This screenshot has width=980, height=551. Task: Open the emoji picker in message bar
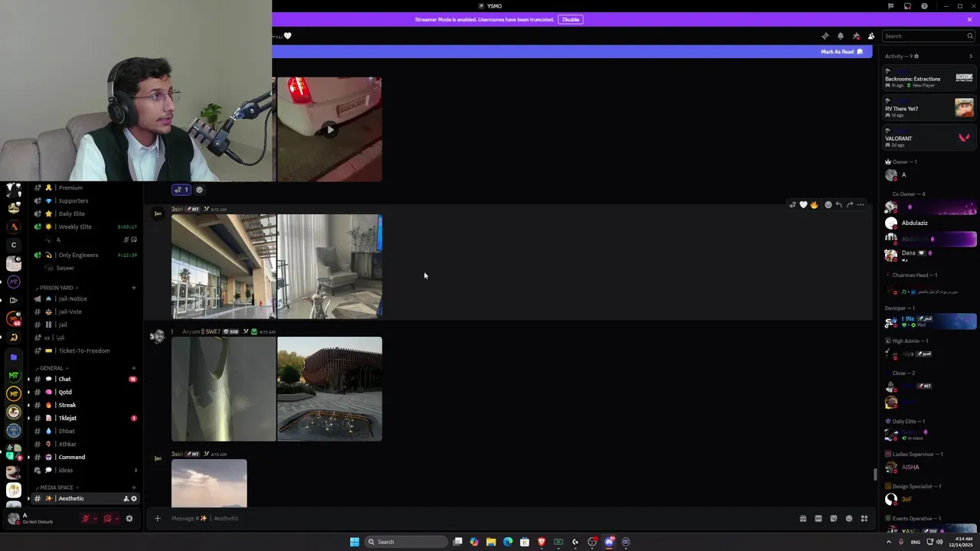pos(849,518)
